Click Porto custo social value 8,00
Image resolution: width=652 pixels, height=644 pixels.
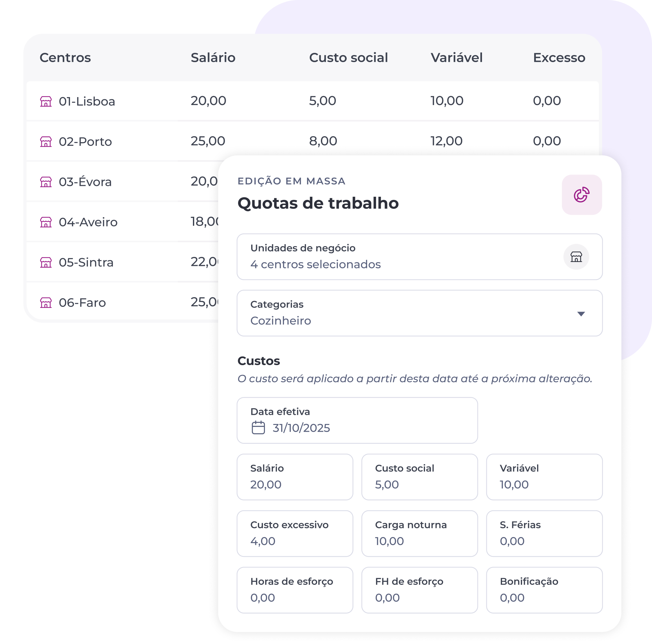pos(323,141)
